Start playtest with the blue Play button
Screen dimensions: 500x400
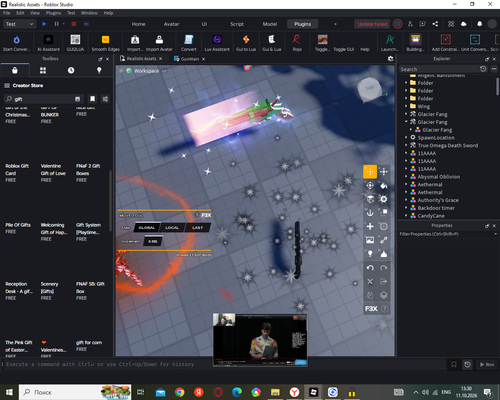44,24
